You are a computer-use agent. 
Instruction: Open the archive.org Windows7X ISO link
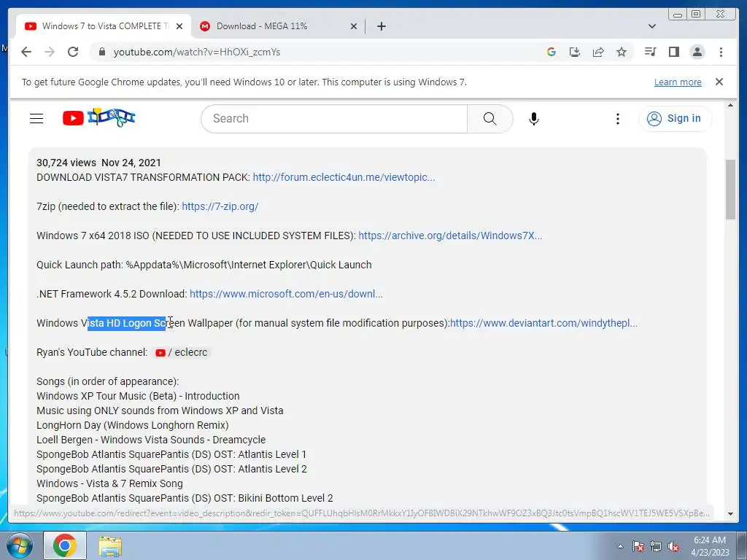pyautogui.click(x=450, y=236)
